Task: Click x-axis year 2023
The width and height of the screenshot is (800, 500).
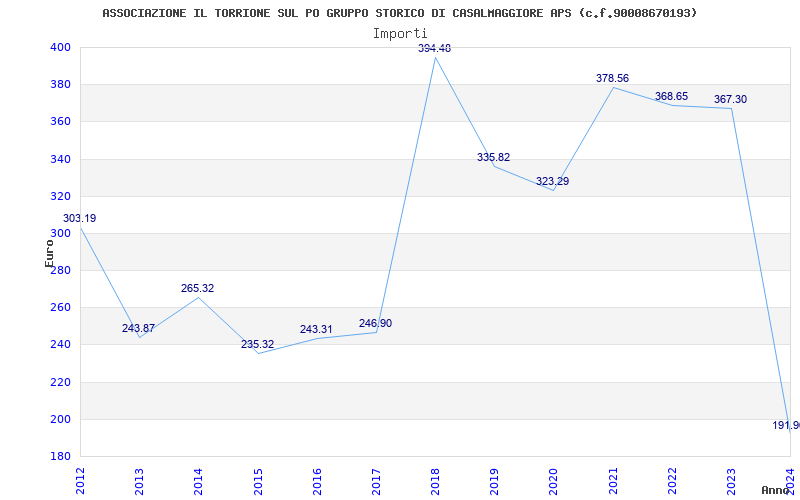Action: pos(731,481)
